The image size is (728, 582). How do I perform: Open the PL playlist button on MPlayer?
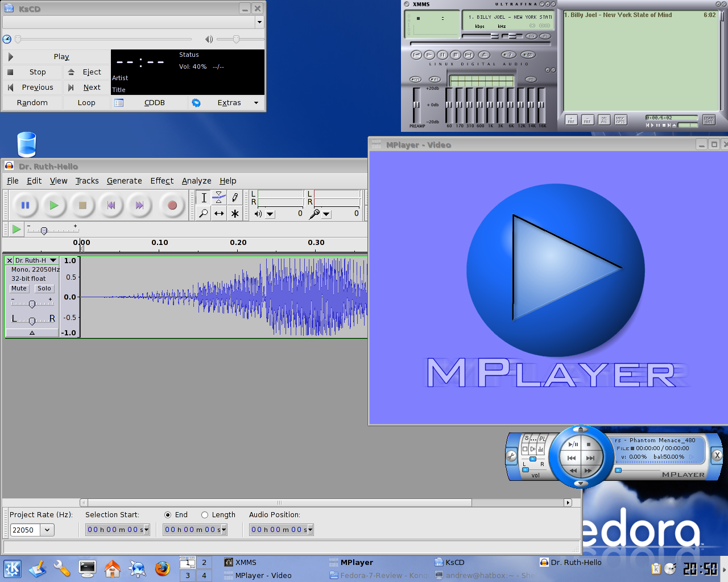(x=542, y=438)
